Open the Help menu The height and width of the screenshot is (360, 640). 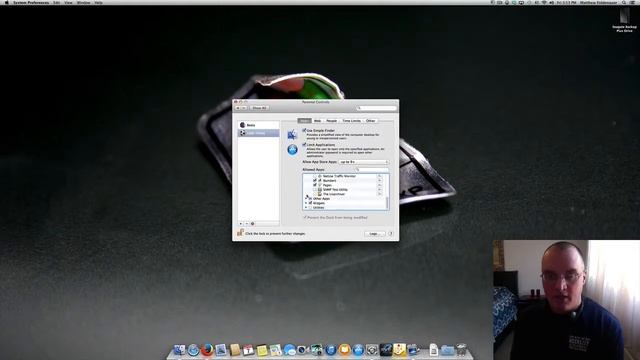click(98, 2)
